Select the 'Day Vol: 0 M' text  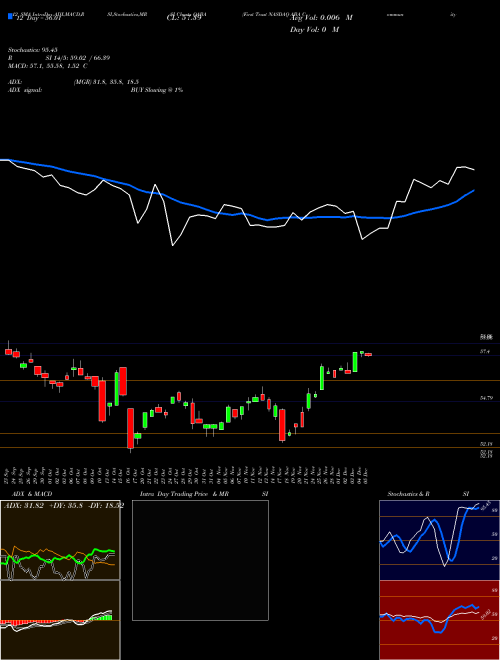314,30
